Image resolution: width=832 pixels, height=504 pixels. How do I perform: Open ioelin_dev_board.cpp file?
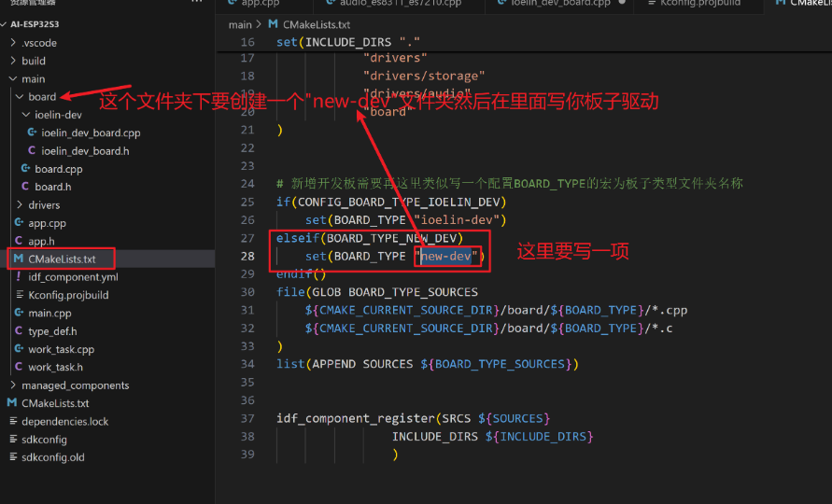point(91,133)
